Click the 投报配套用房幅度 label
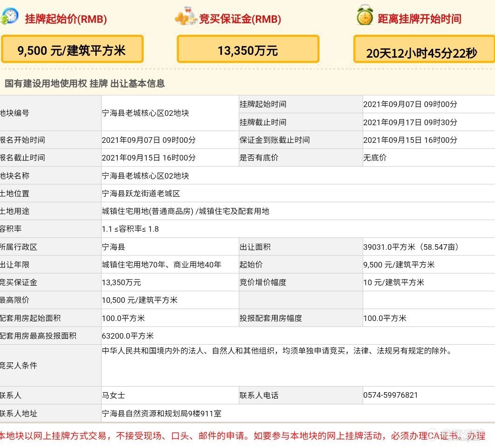This screenshot has width=495, height=448. click(271, 318)
